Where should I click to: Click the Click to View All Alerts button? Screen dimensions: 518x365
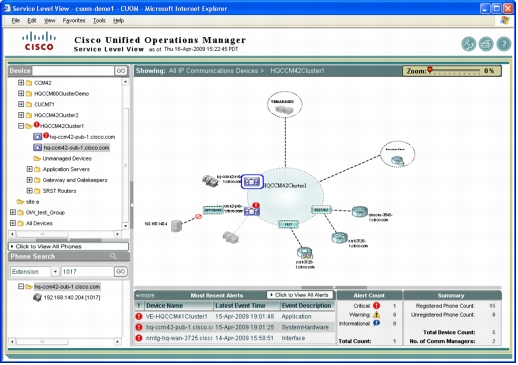coord(300,295)
